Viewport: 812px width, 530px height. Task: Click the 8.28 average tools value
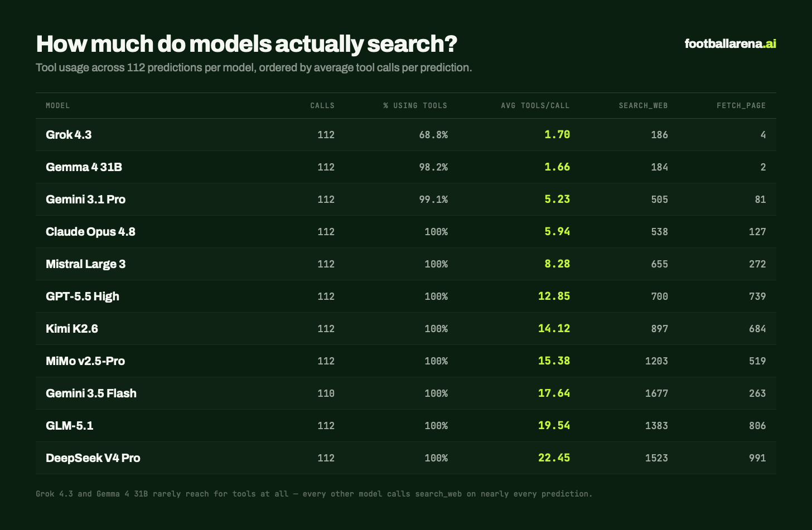click(x=557, y=264)
